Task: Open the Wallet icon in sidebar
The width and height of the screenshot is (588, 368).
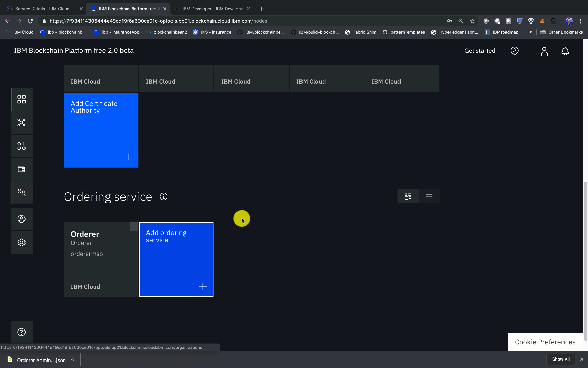Action: 21,169
